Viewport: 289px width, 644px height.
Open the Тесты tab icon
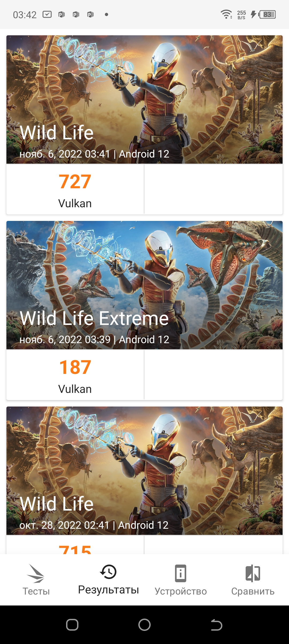click(36, 573)
